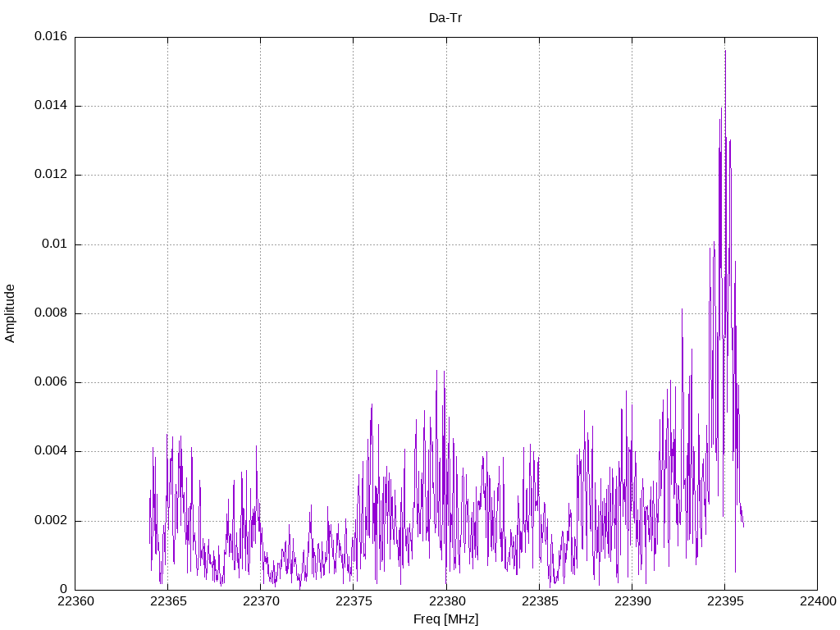Click the y-axis tick label 0
840x630 pixels.
(64, 590)
